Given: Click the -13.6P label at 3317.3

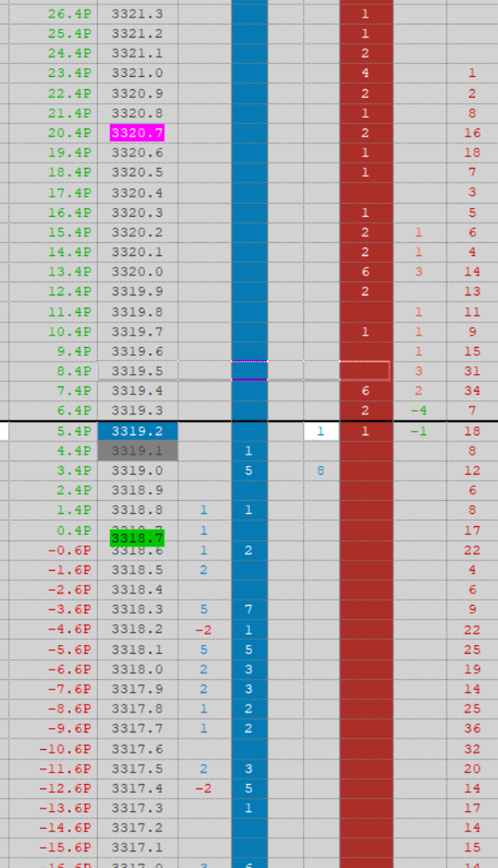Looking at the screenshot, I should 65,809.
